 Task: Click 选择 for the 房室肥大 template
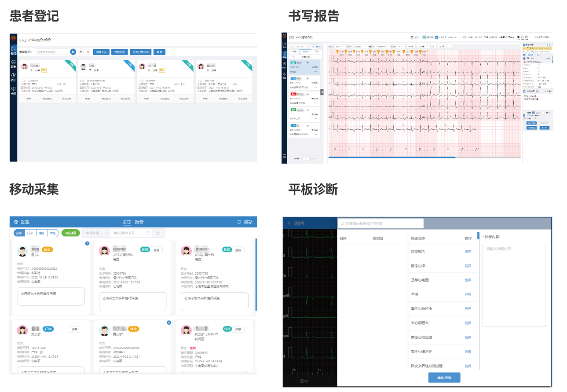click(x=468, y=252)
